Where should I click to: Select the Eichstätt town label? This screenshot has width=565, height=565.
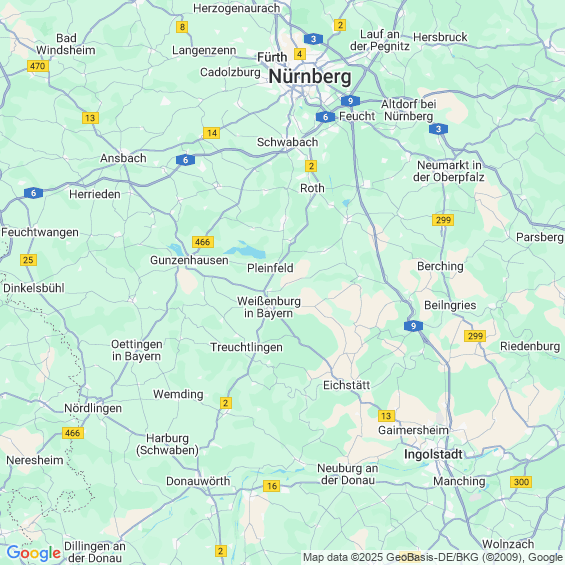tap(347, 385)
